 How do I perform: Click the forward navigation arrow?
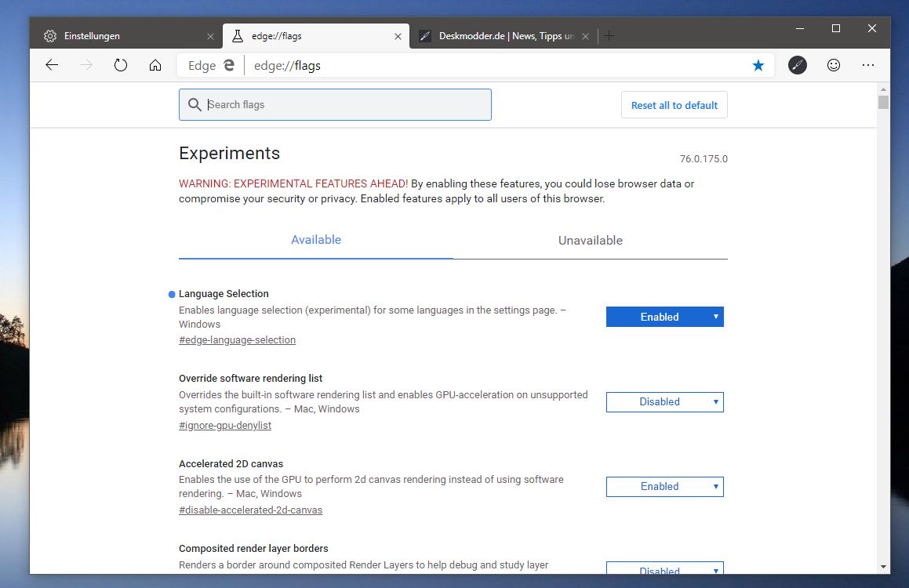[x=85, y=65]
